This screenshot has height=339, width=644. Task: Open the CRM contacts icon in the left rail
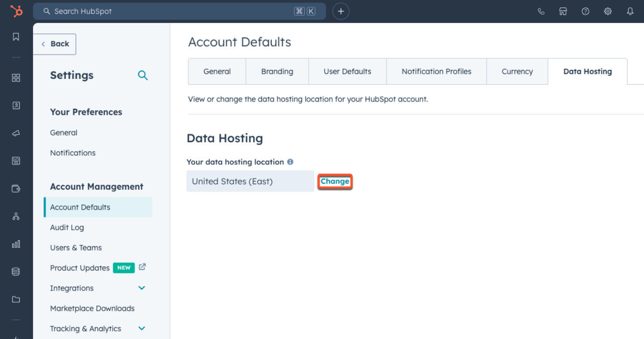[16, 105]
